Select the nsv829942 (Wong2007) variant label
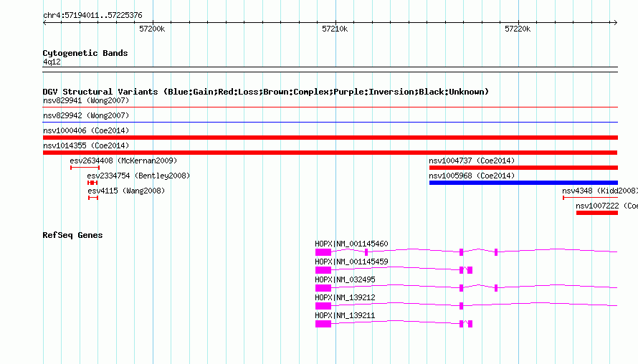The width and height of the screenshot is (638, 364). click(x=86, y=115)
